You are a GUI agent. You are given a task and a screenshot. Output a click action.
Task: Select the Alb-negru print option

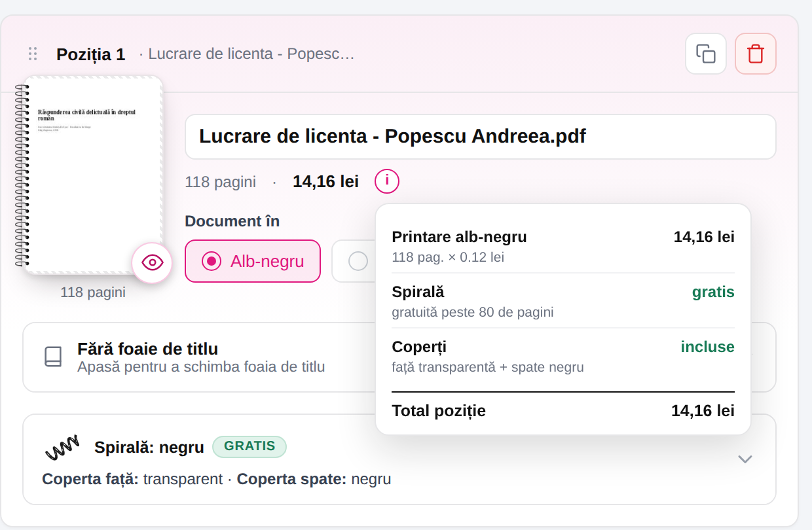[253, 261]
